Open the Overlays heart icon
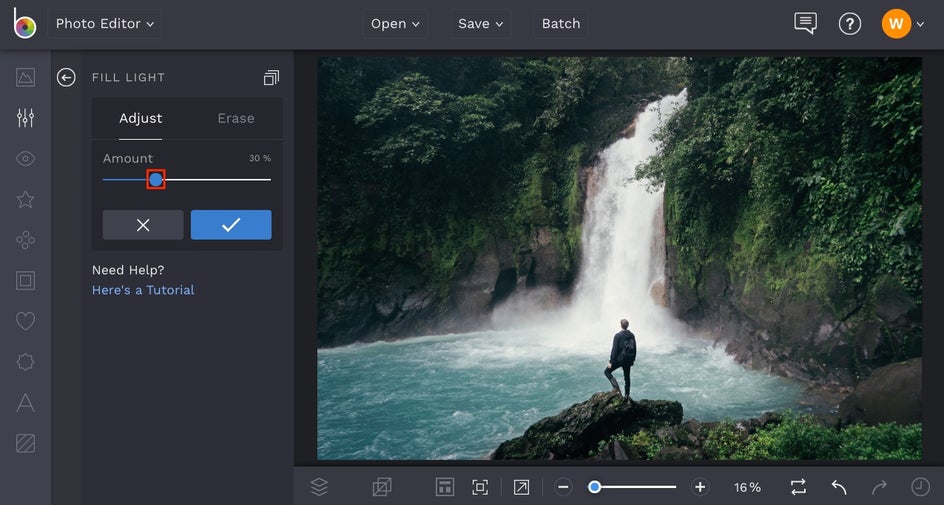 tap(25, 321)
